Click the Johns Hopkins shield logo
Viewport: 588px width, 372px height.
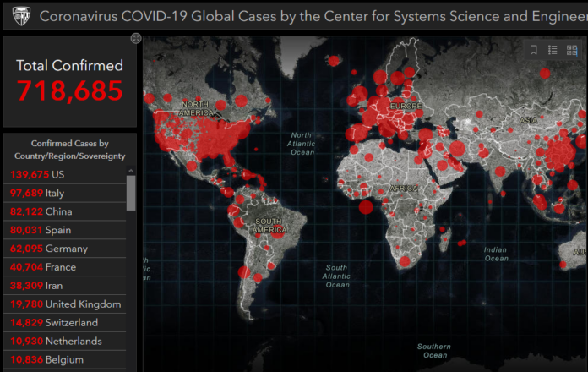21,17
